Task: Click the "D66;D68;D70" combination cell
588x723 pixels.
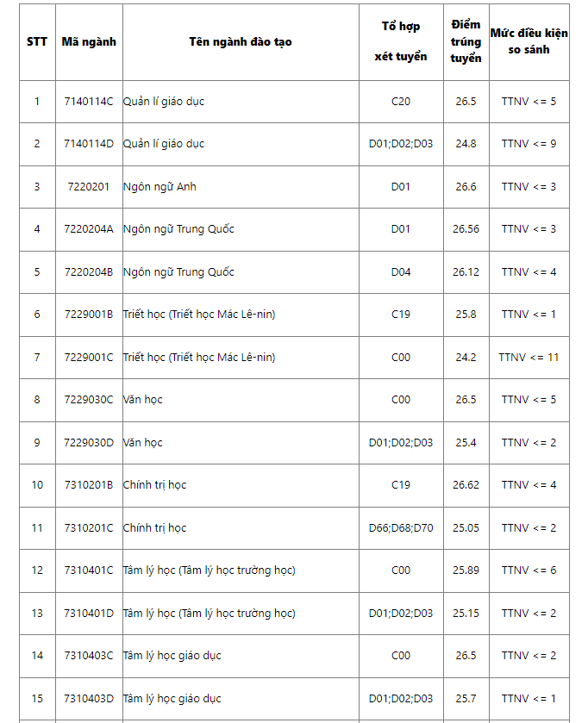Action: pyautogui.click(x=401, y=528)
